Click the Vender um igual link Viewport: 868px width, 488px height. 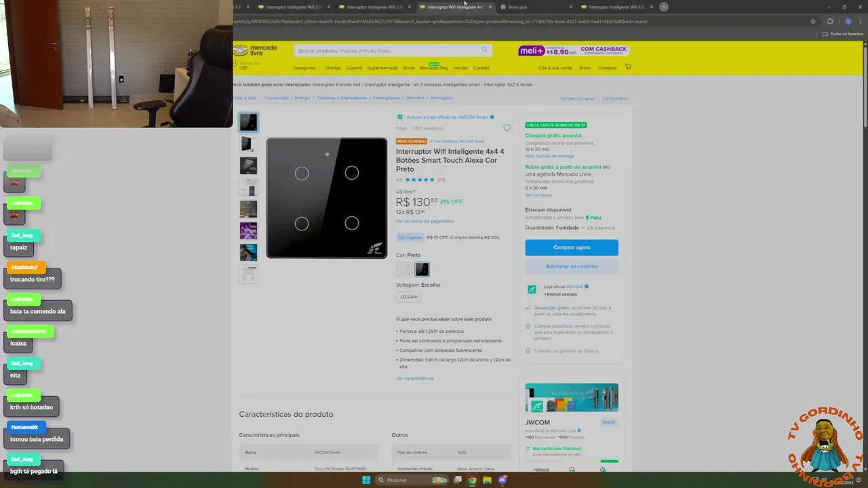tap(577, 98)
